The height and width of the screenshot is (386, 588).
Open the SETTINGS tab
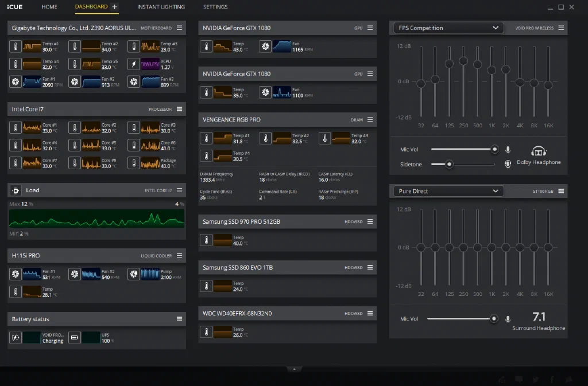(x=215, y=7)
